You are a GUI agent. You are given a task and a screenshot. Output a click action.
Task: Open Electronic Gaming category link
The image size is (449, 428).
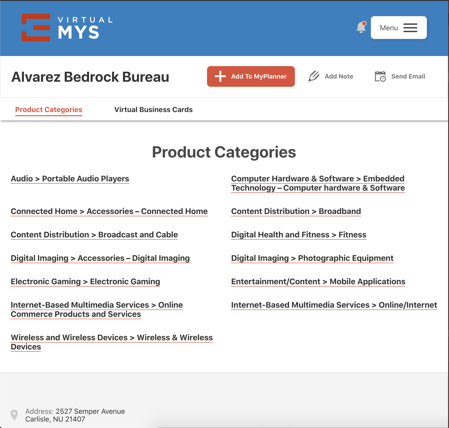pos(85,281)
